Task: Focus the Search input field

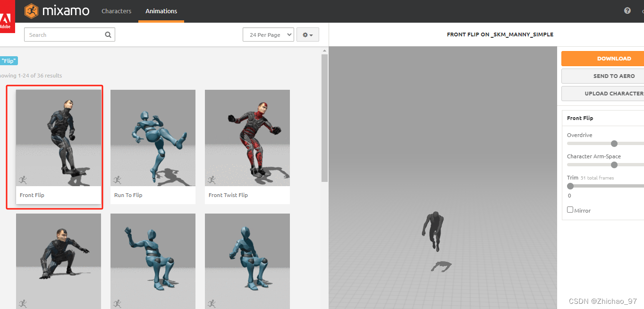Action: 69,34
